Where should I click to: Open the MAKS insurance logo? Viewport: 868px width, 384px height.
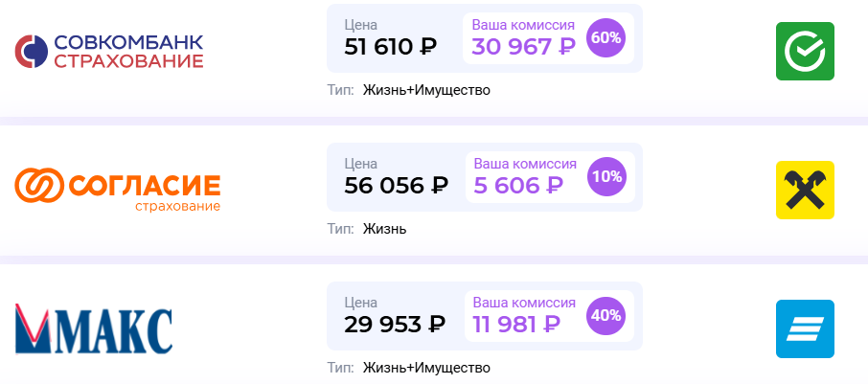click(94, 329)
